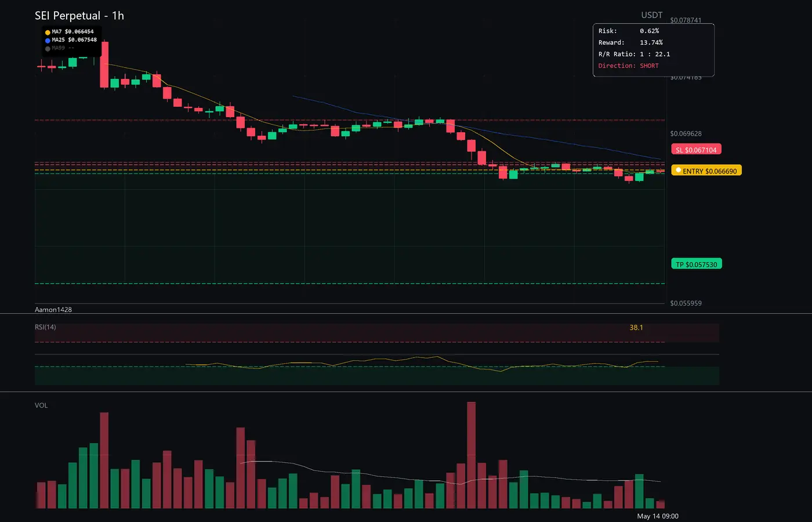
Task: Click the "VOL" panel label
Action: coord(41,405)
